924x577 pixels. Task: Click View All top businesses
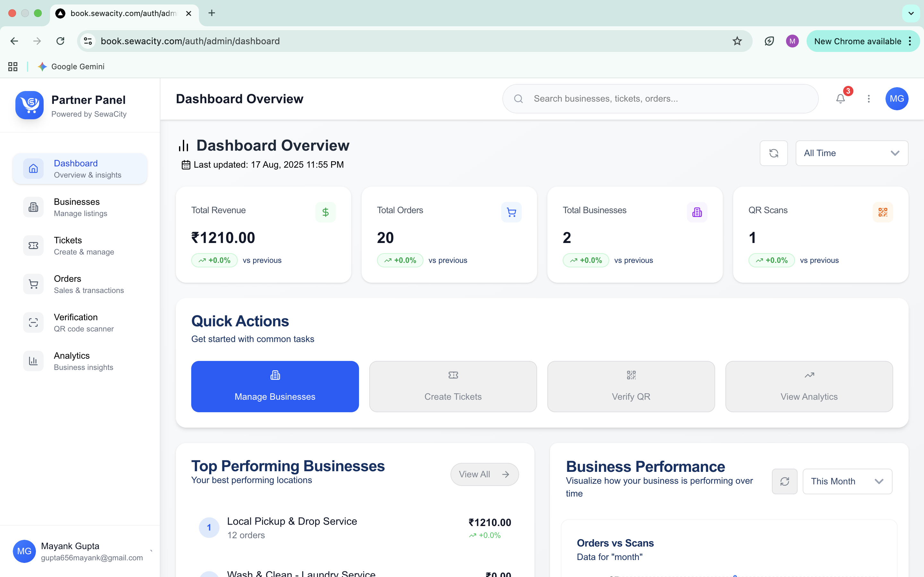tap(484, 474)
